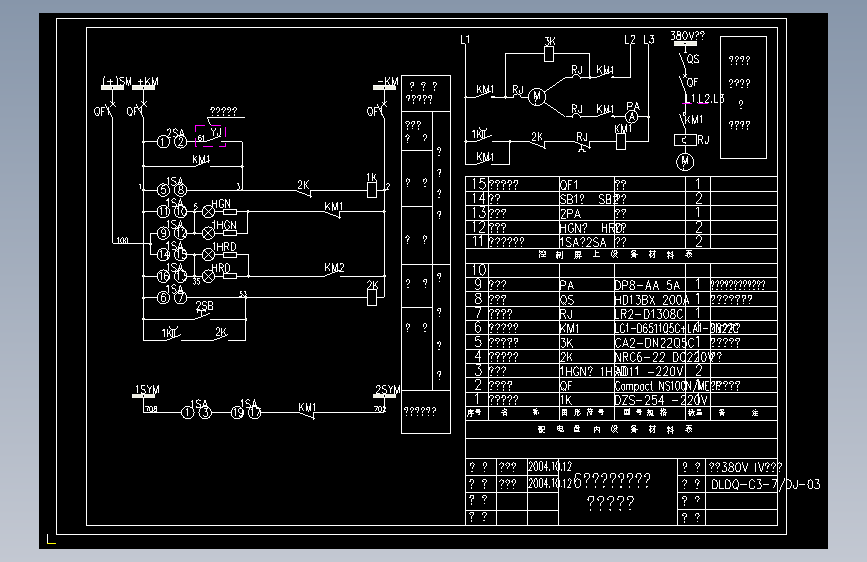Viewport: 867px width, 562px height.
Task: Select model text "LR2-D1308C"
Action: click(x=649, y=314)
